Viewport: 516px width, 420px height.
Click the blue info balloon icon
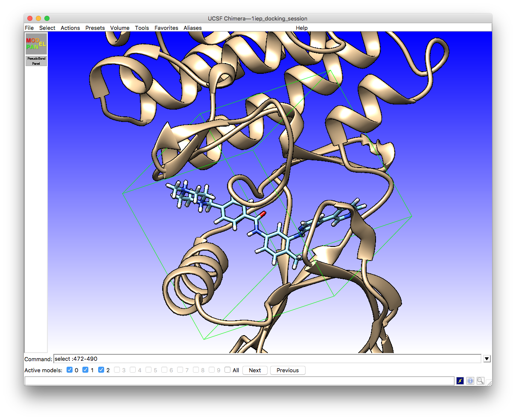pos(470,380)
